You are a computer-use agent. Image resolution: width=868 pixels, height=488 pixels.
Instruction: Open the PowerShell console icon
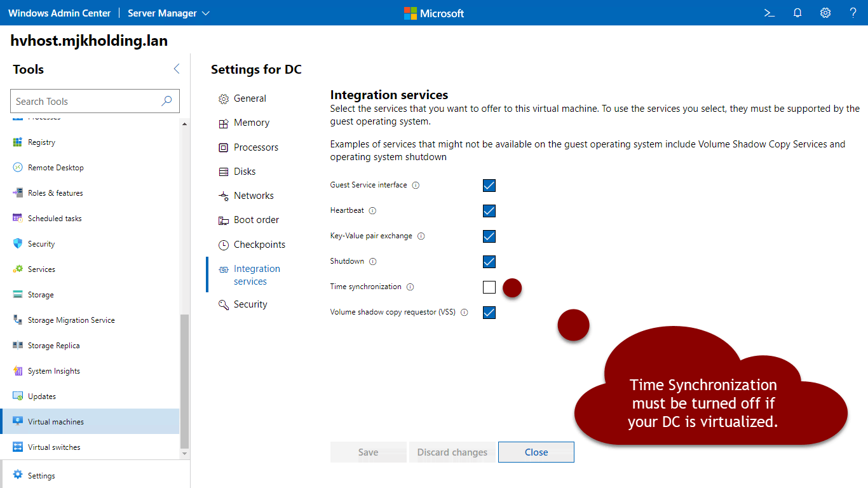click(x=770, y=13)
